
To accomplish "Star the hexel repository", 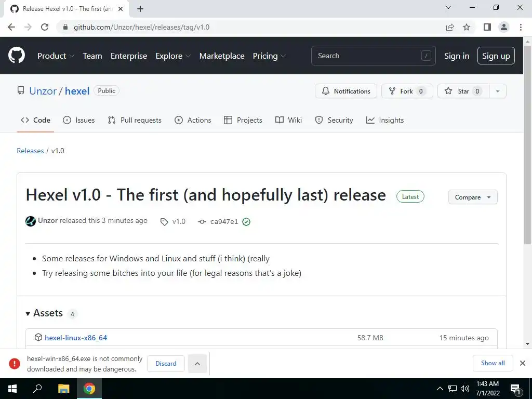I will [463, 91].
